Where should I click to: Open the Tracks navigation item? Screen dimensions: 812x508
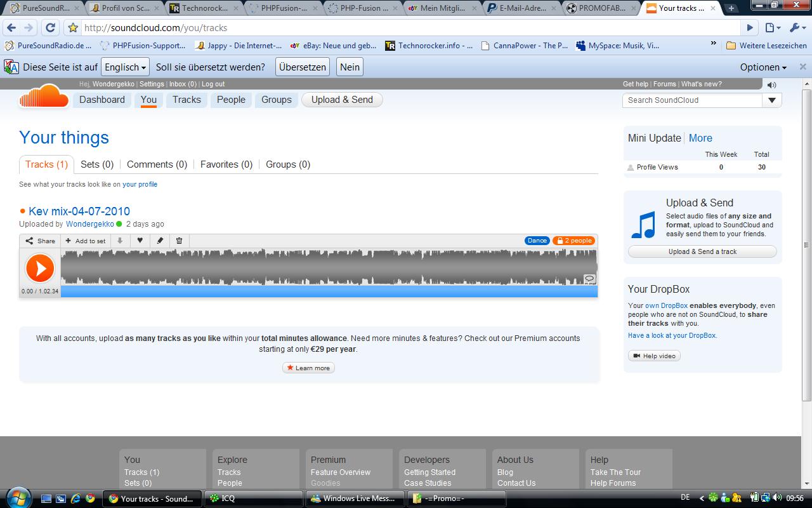click(x=187, y=100)
